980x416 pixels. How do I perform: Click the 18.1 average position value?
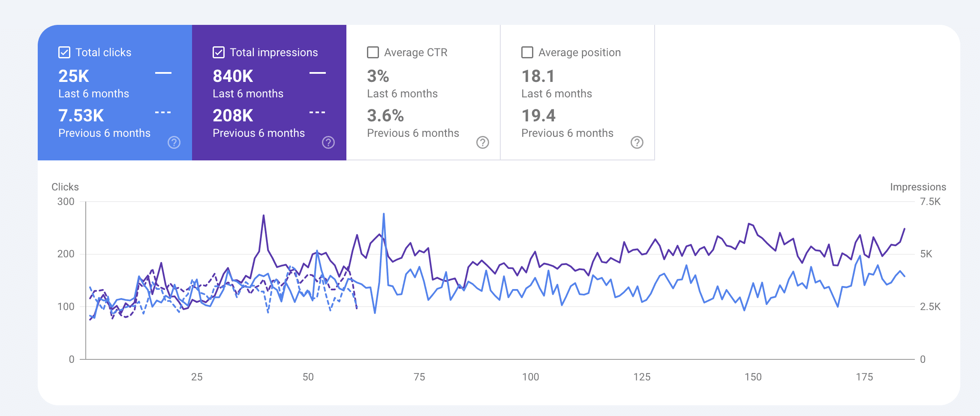[538, 76]
